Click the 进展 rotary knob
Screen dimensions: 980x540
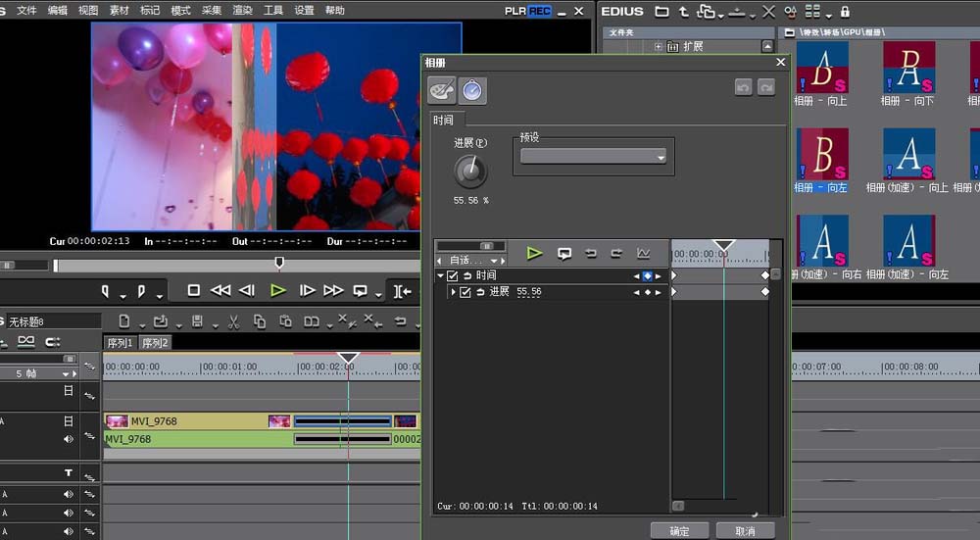coord(470,172)
